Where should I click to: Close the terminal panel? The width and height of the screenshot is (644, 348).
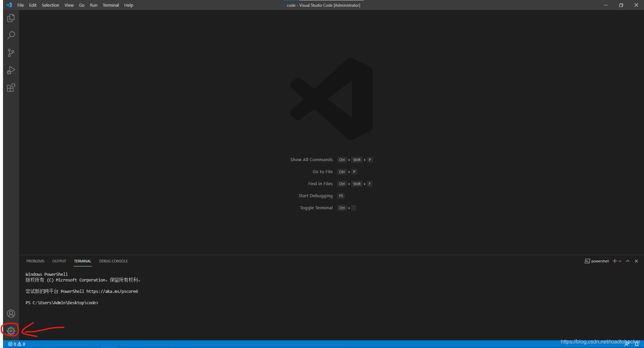point(636,261)
